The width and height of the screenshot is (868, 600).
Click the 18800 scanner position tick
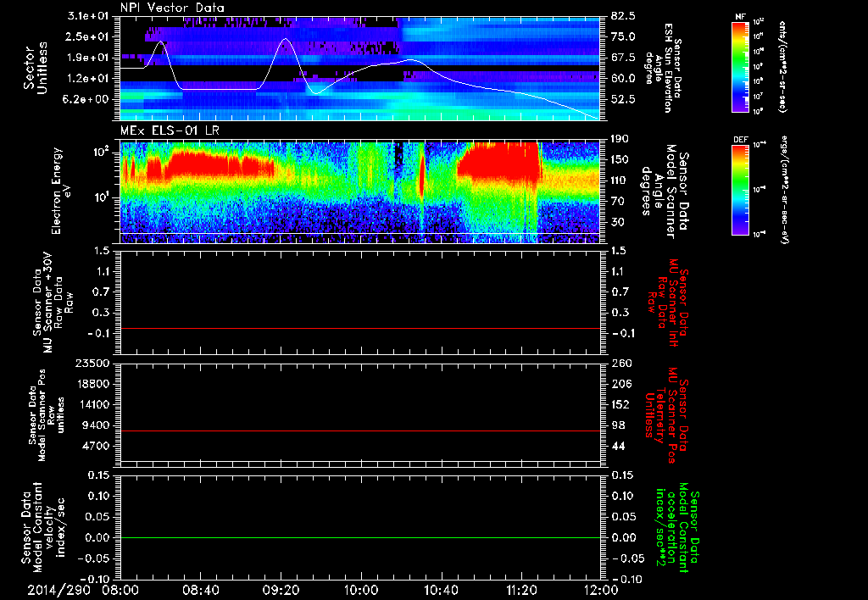(x=93, y=384)
